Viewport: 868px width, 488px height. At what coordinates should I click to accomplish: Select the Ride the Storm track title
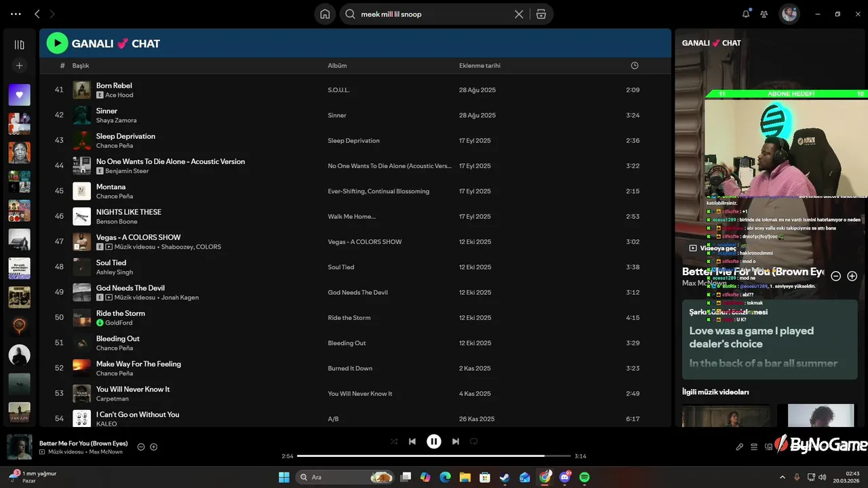pyautogui.click(x=121, y=313)
